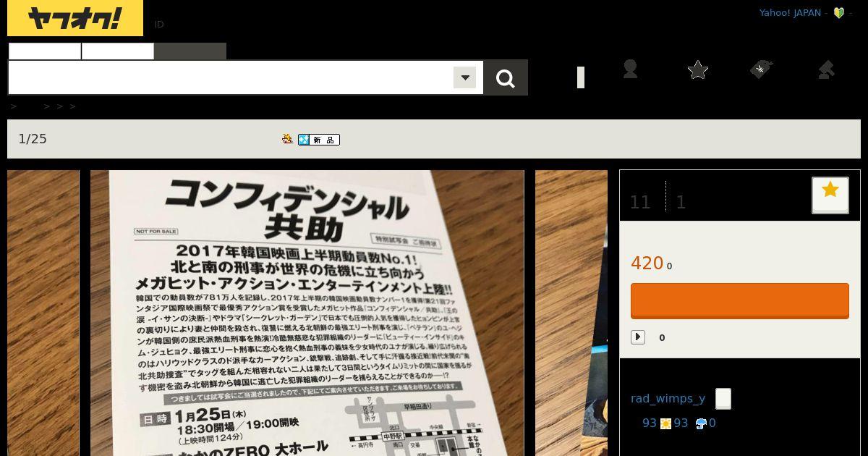Viewport: 868px width, 456px height.
Task: Click the orange bid button
Action: pyautogui.click(x=740, y=300)
